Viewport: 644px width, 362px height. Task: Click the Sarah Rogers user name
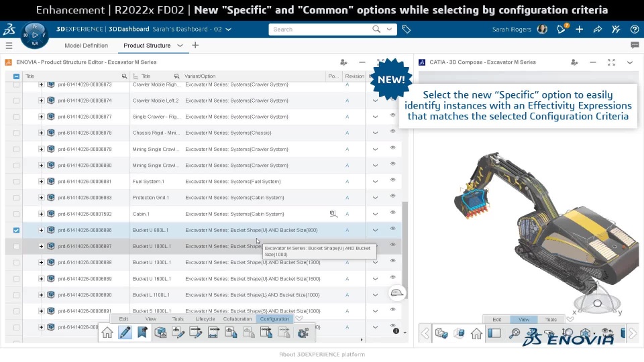click(511, 29)
